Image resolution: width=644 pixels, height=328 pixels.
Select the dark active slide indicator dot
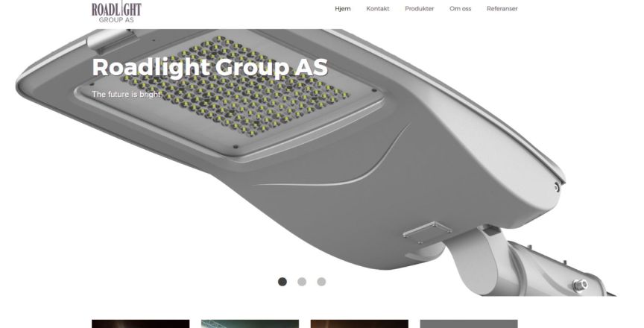point(282,282)
